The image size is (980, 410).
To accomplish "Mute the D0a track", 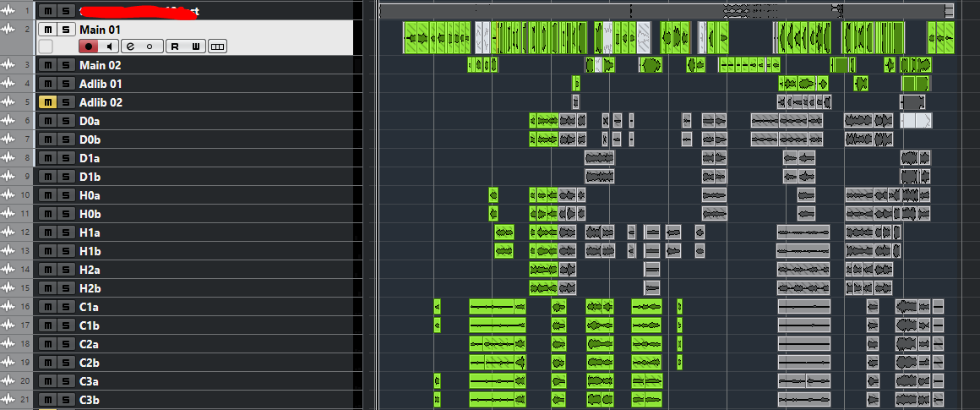I will click(x=47, y=121).
